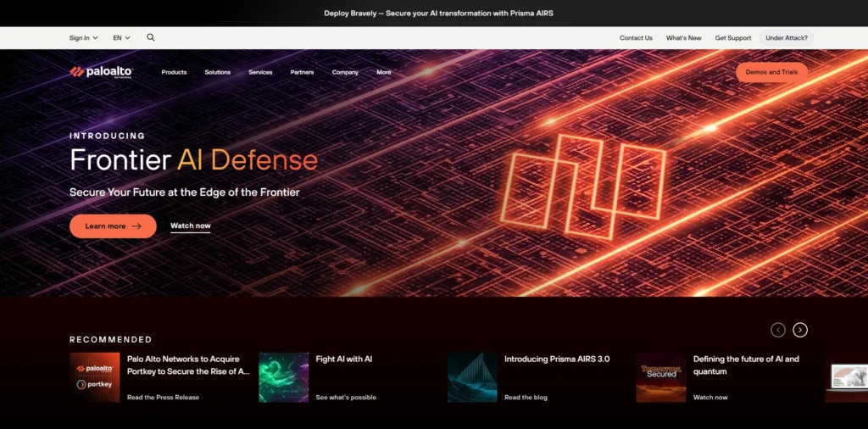The height and width of the screenshot is (429, 868).
Task: Open the Services menu
Action: click(260, 73)
